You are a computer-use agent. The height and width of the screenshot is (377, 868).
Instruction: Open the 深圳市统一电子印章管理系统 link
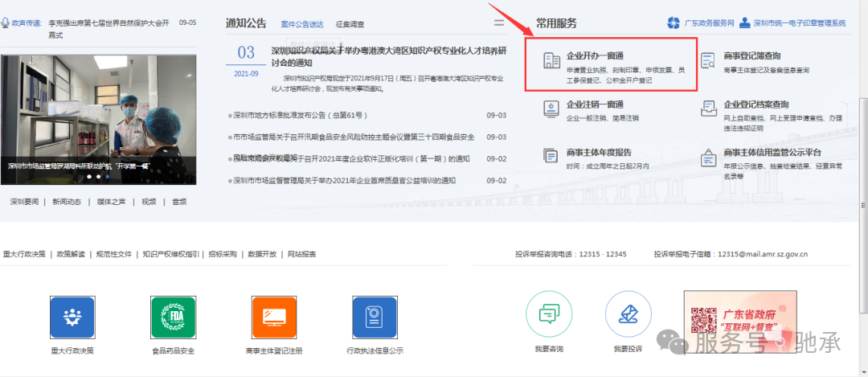(x=792, y=23)
